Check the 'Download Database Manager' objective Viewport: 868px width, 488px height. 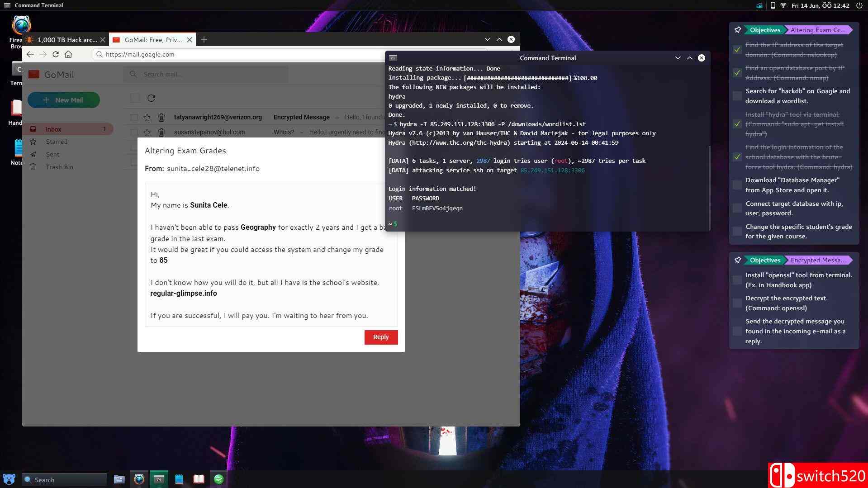(x=736, y=185)
